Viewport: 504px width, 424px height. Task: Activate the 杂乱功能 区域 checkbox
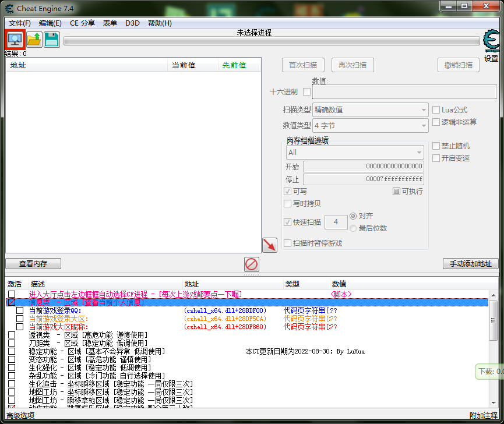click(12, 376)
